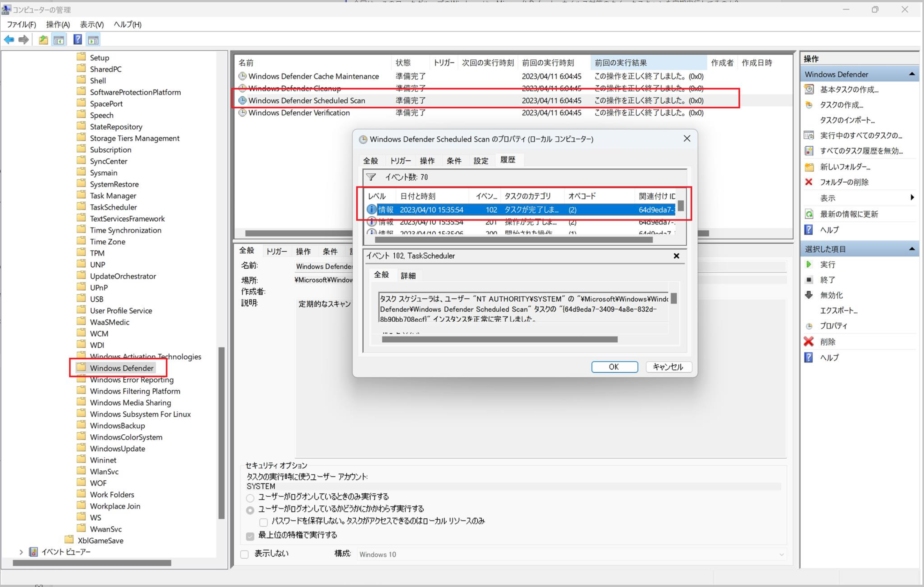Switch to 操作 tab in properties dialog
924x587 pixels.
tap(427, 160)
